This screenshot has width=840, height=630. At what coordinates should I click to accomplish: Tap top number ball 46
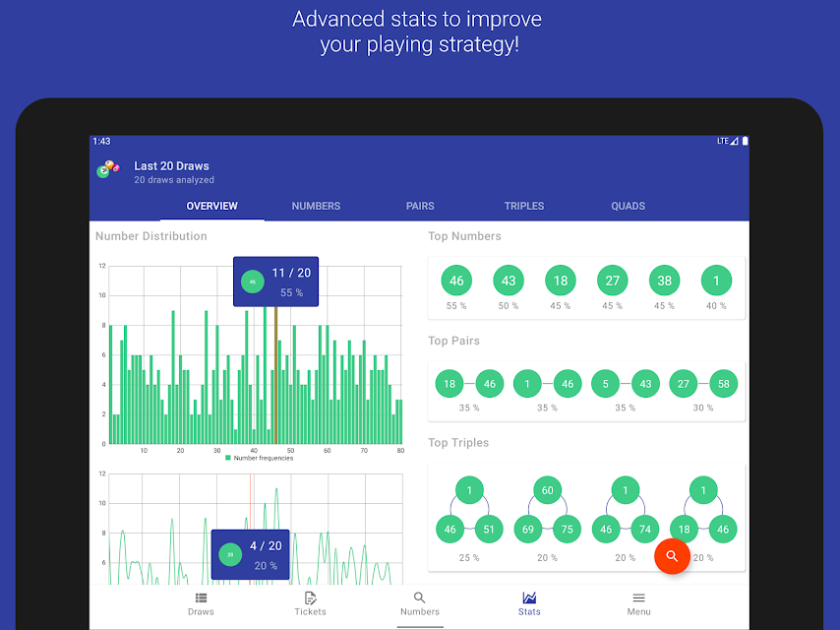click(x=456, y=281)
